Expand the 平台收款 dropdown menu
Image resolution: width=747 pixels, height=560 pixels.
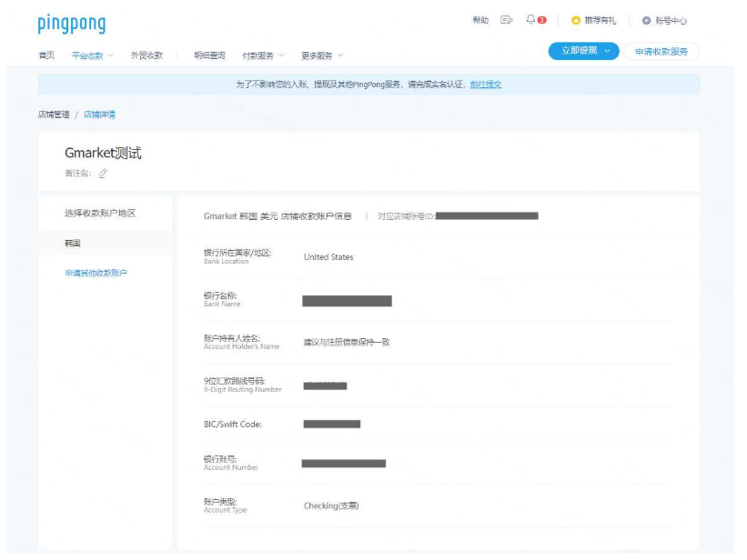[93, 55]
